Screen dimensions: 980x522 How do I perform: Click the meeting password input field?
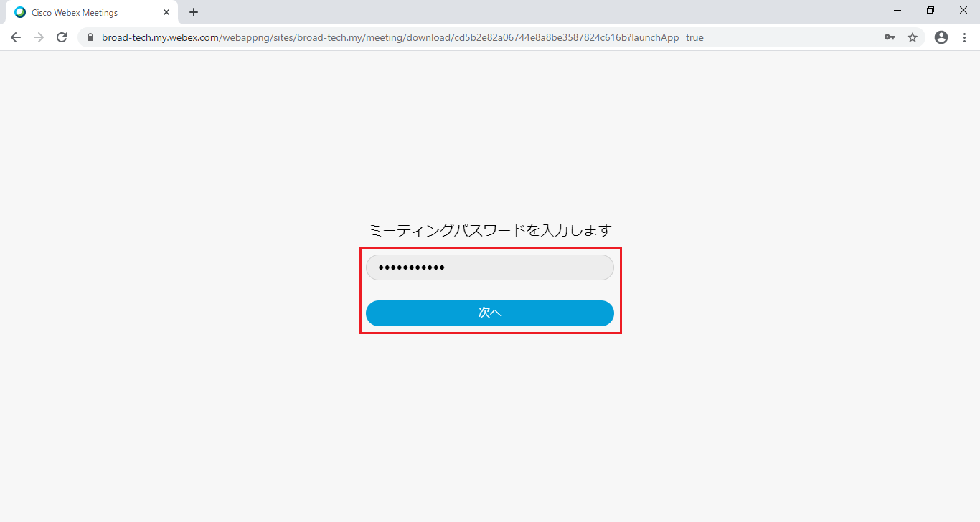[x=490, y=267]
